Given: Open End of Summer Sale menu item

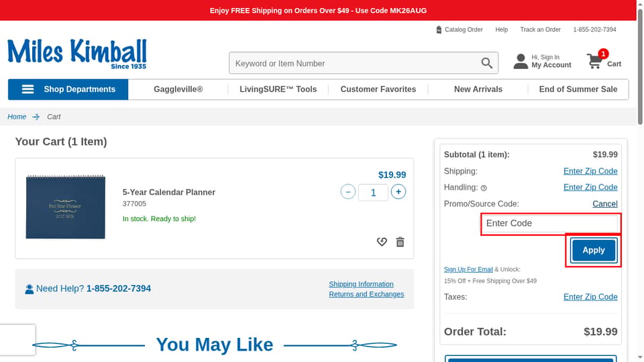Looking at the screenshot, I should tap(578, 89).
